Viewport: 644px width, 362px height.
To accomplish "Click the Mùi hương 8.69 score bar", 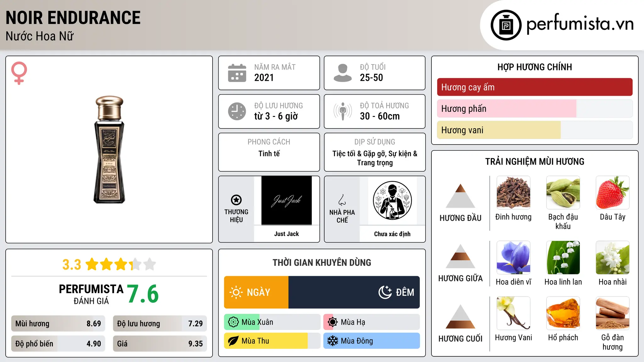I will pos(58,324).
